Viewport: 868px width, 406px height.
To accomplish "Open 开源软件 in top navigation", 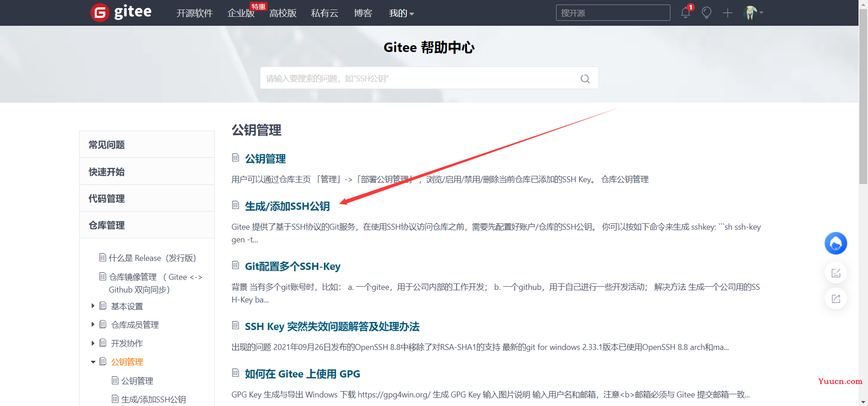I will [194, 13].
